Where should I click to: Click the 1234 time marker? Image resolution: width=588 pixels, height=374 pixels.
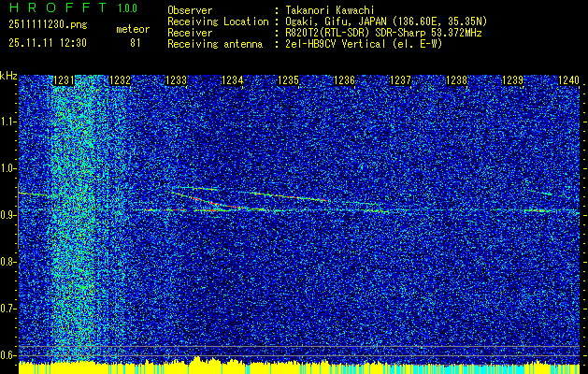[x=232, y=80]
